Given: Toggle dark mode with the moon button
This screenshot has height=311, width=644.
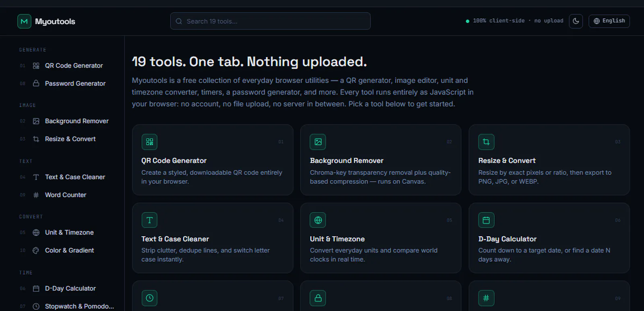Looking at the screenshot, I should coord(576,21).
